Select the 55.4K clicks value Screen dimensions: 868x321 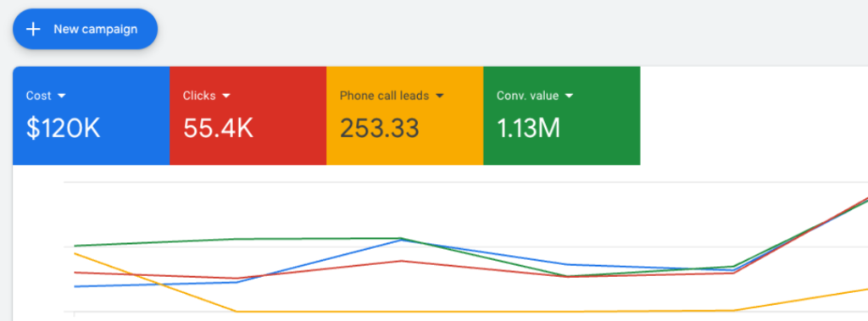click(x=218, y=129)
